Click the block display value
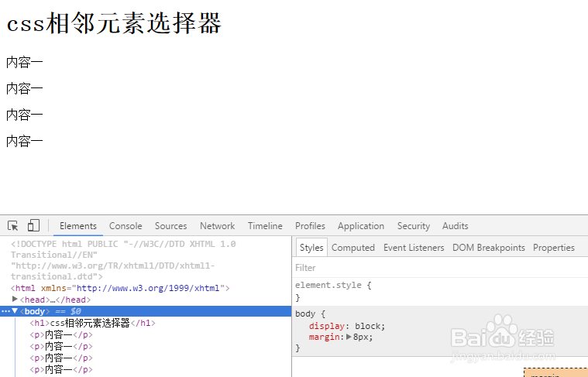 368,326
